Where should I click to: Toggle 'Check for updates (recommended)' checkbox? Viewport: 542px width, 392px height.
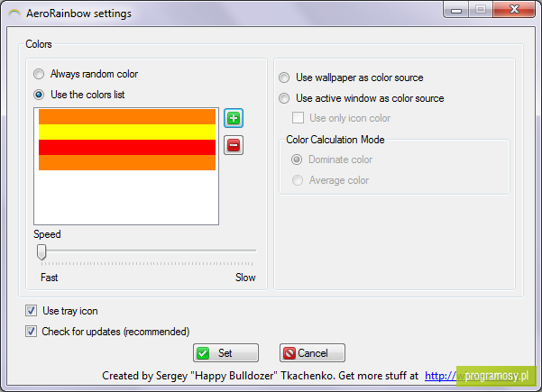click(31, 332)
